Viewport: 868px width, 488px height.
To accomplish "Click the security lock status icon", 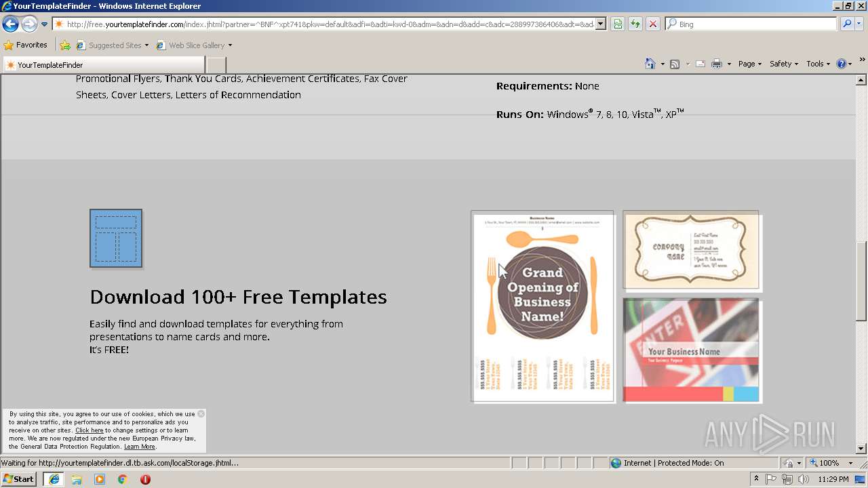I will [x=789, y=463].
